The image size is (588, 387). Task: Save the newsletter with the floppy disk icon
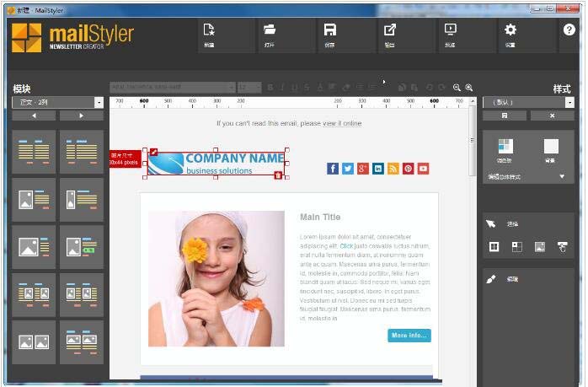click(x=330, y=30)
